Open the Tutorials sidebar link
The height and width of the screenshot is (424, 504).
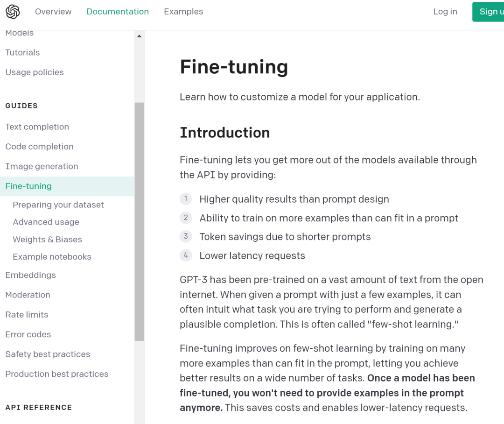pyautogui.click(x=22, y=52)
